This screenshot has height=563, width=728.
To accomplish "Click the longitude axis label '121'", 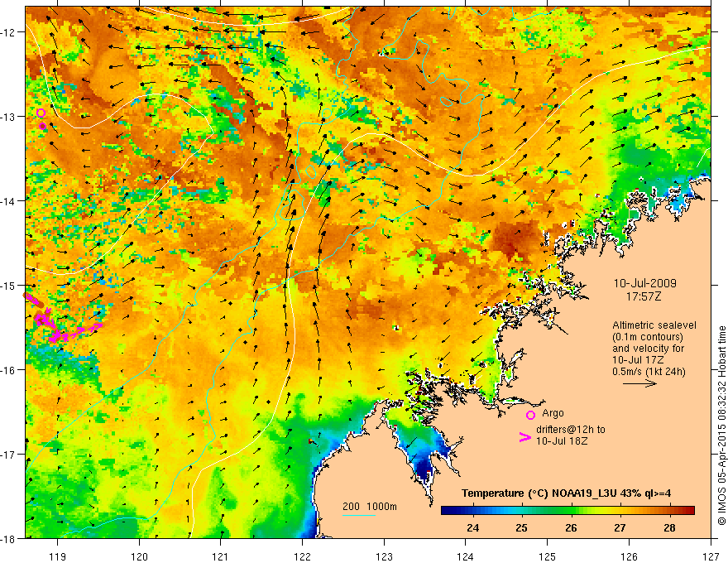I will 221,556.
